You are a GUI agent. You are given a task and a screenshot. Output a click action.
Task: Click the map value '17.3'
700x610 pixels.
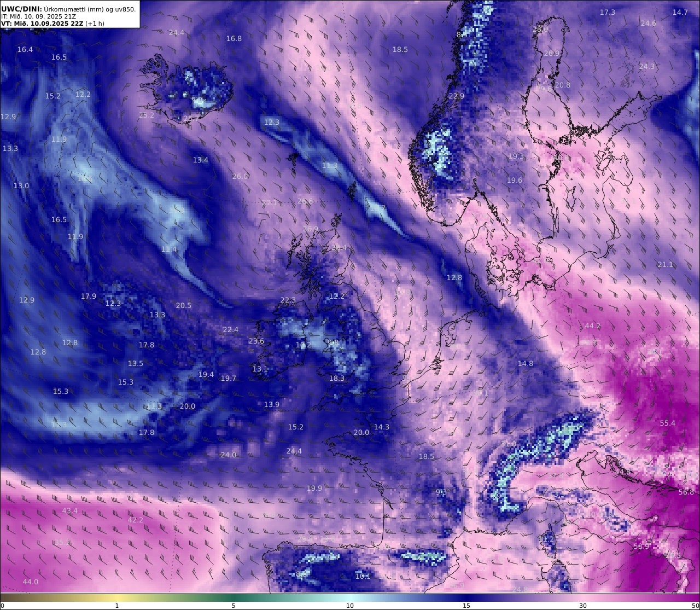(x=608, y=13)
